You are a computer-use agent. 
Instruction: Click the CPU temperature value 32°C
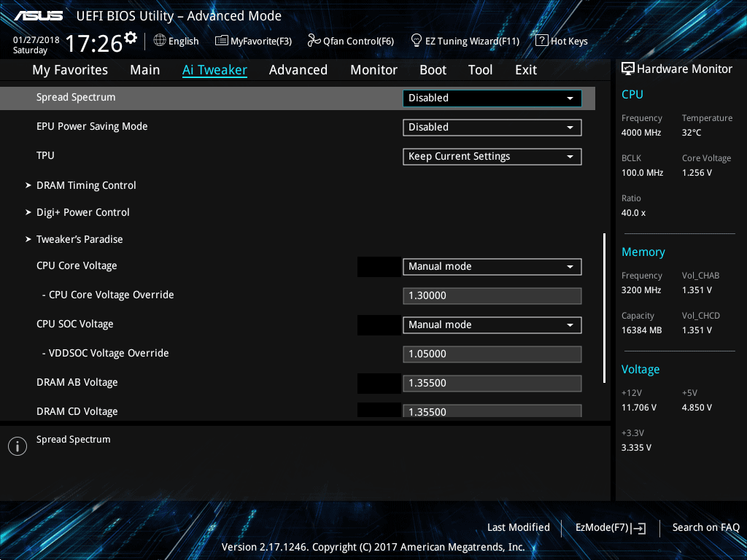tap(692, 133)
